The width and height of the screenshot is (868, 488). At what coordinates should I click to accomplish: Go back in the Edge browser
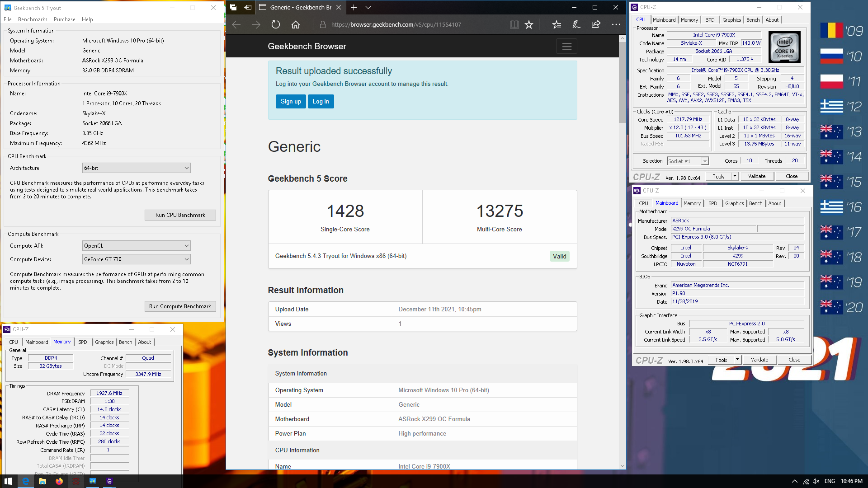236,25
